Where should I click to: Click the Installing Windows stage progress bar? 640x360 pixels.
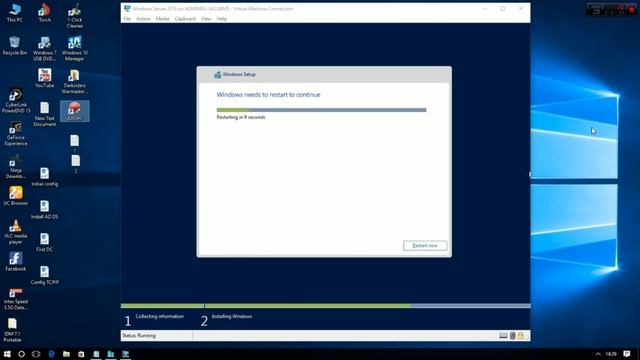(367, 306)
